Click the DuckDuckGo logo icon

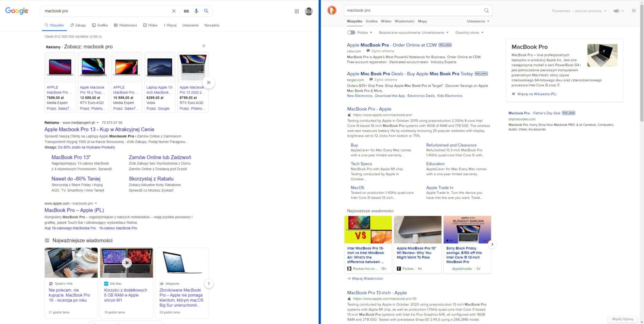[x=332, y=10]
